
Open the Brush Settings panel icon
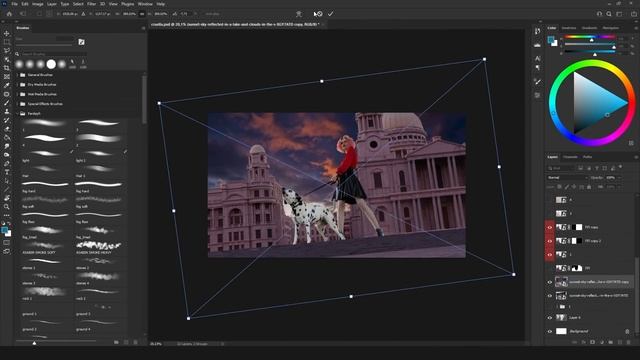[538, 82]
